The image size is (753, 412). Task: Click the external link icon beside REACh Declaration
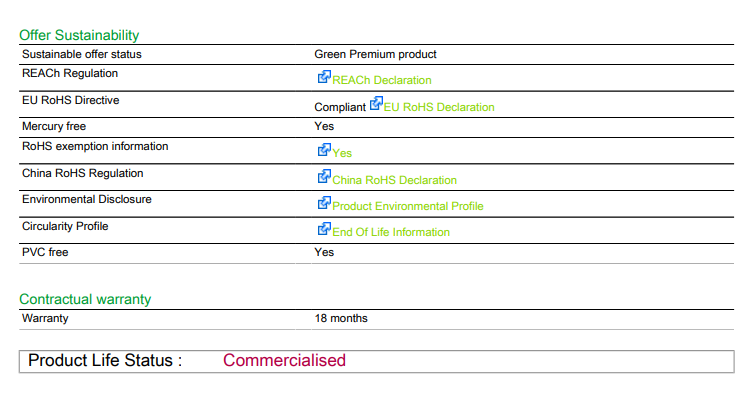click(x=324, y=77)
